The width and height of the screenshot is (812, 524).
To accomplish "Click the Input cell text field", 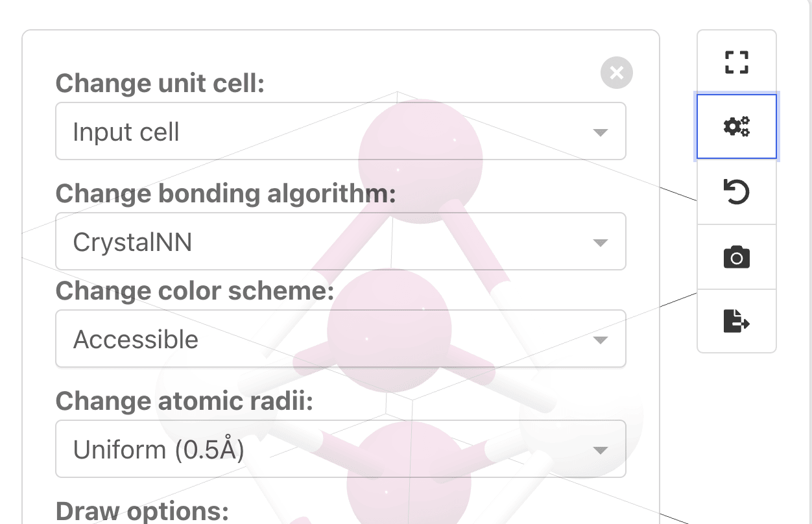I will (x=126, y=131).
